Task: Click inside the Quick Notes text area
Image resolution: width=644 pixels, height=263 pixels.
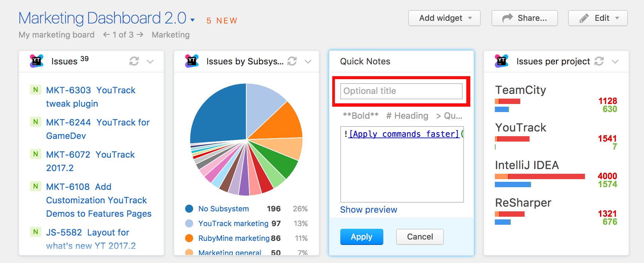Action: point(402,164)
